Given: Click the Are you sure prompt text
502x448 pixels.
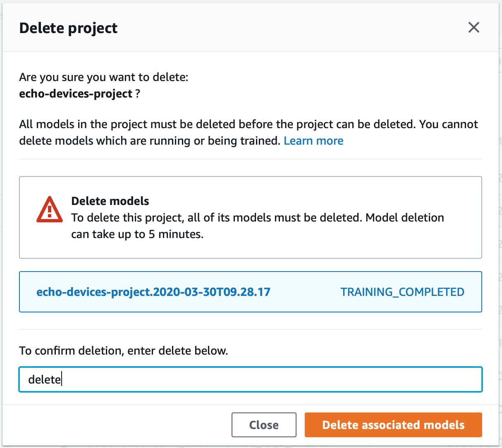Looking at the screenshot, I should click(103, 77).
